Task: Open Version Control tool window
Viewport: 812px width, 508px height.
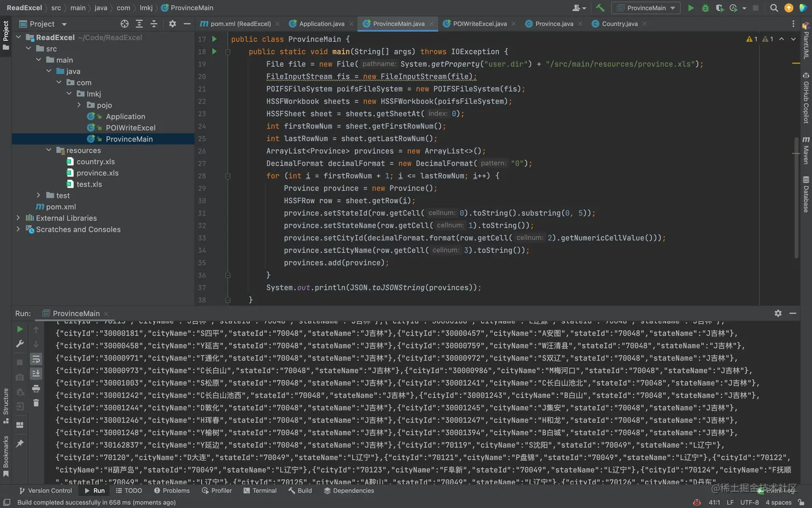Action: [46, 491]
